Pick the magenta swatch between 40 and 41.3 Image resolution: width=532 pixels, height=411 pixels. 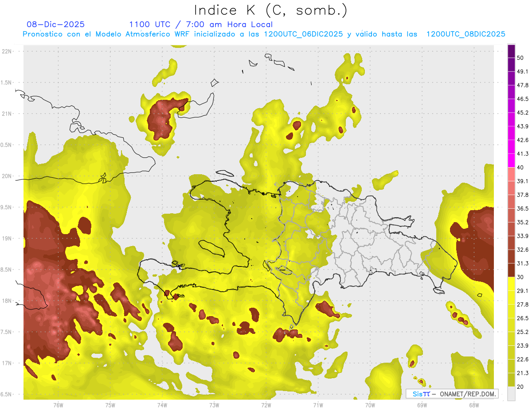click(511, 161)
